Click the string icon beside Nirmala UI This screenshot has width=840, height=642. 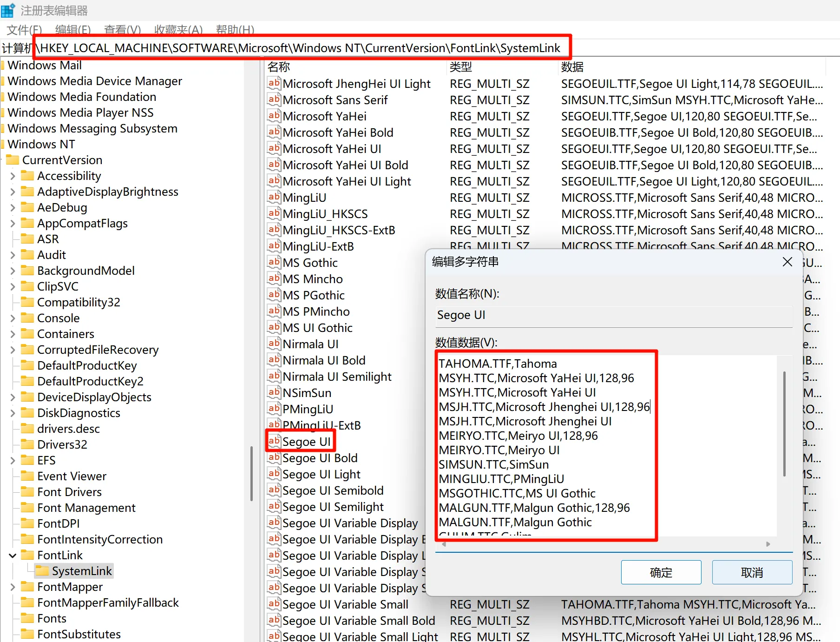tap(274, 344)
